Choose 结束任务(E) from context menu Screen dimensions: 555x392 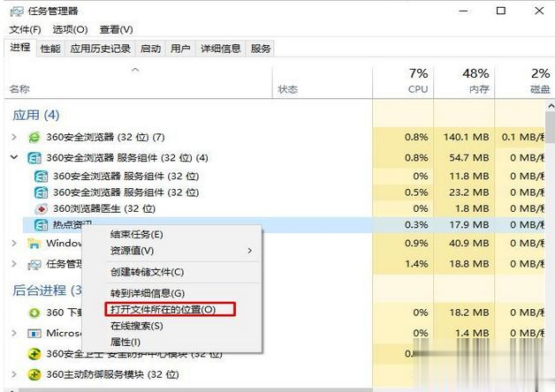[137, 234]
